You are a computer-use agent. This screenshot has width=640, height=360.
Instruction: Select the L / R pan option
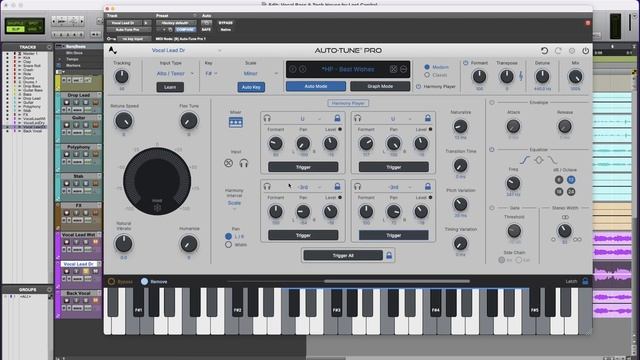(x=229, y=236)
